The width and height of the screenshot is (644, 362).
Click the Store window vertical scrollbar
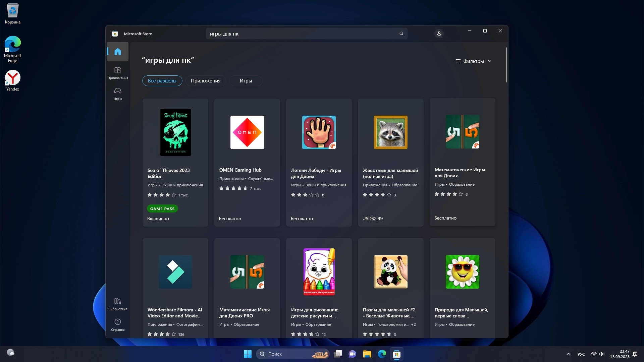click(506, 65)
